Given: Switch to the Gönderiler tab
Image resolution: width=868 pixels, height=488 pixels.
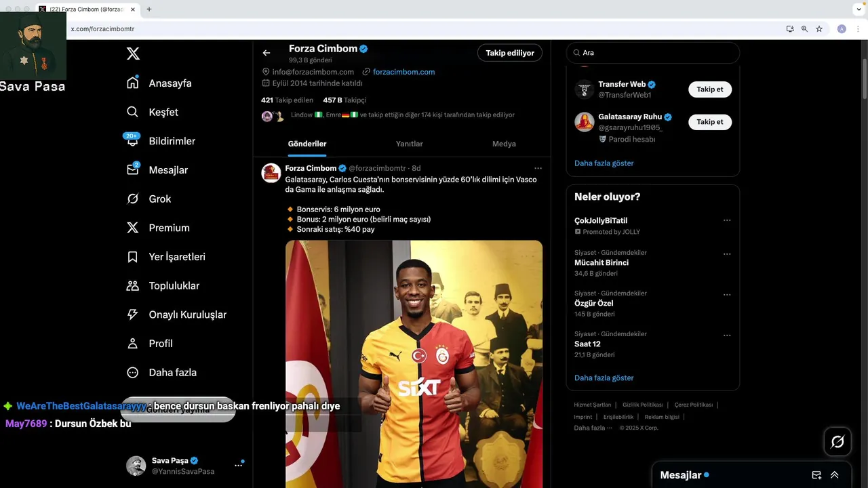Looking at the screenshot, I should point(307,144).
